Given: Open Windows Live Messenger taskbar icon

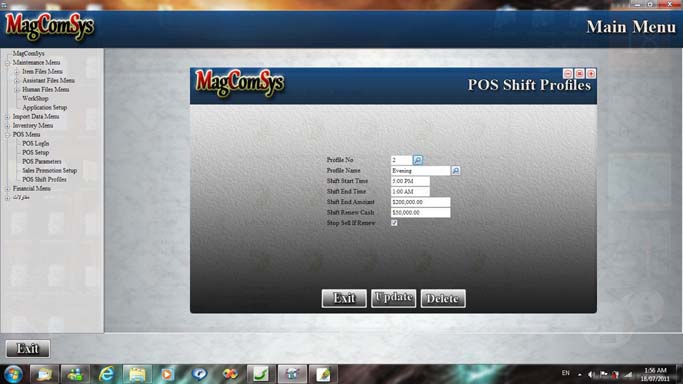Looking at the screenshot, I should tap(75, 374).
